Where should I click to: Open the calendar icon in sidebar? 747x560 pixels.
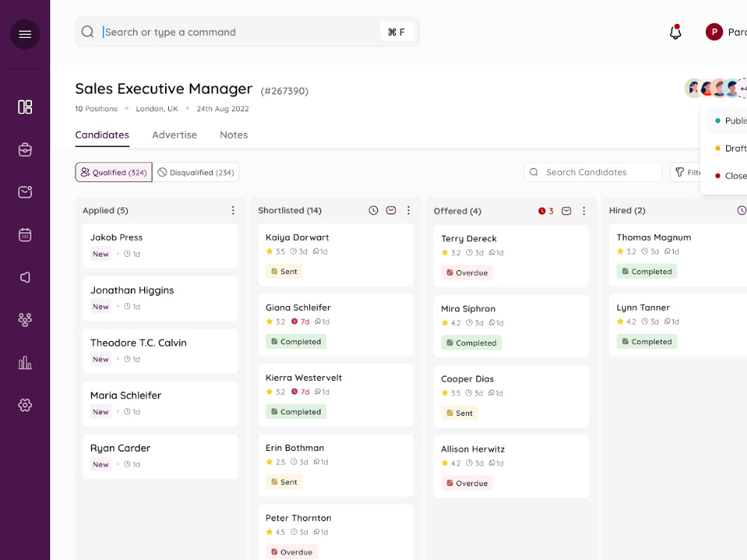[x=25, y=234]
